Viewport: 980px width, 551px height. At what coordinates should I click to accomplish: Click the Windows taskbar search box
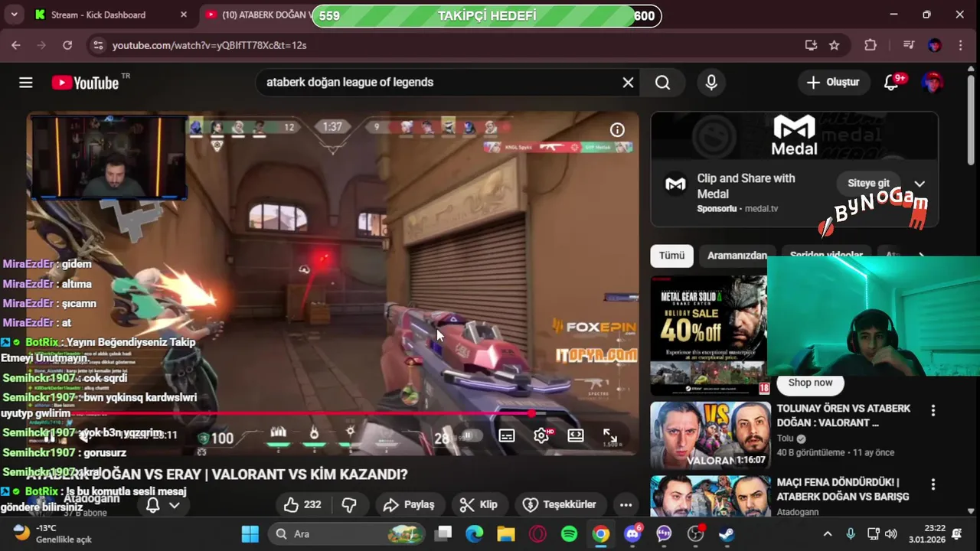tap(345, 533)
